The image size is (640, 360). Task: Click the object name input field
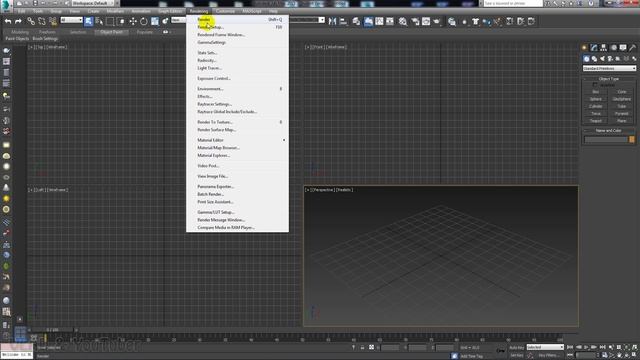tap(606, 140)
